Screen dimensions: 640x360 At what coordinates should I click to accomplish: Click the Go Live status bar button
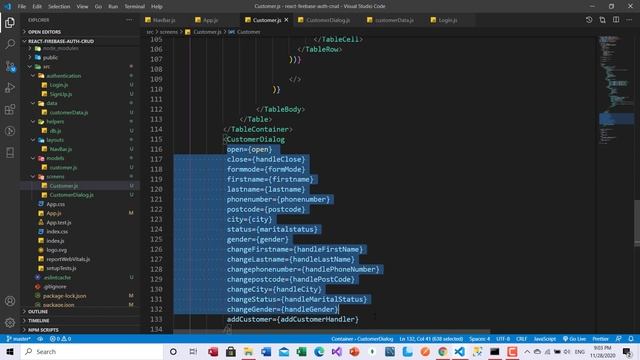click(574, 339)
